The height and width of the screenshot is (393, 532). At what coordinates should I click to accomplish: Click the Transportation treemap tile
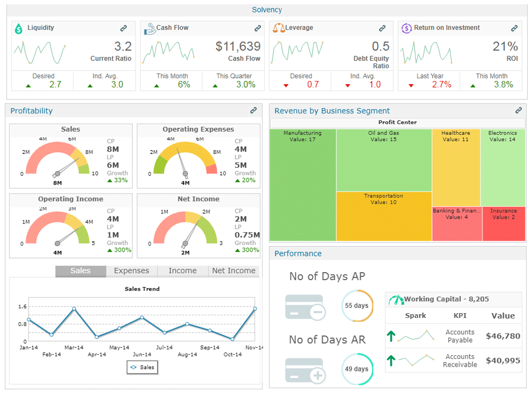tap(383, 216)
